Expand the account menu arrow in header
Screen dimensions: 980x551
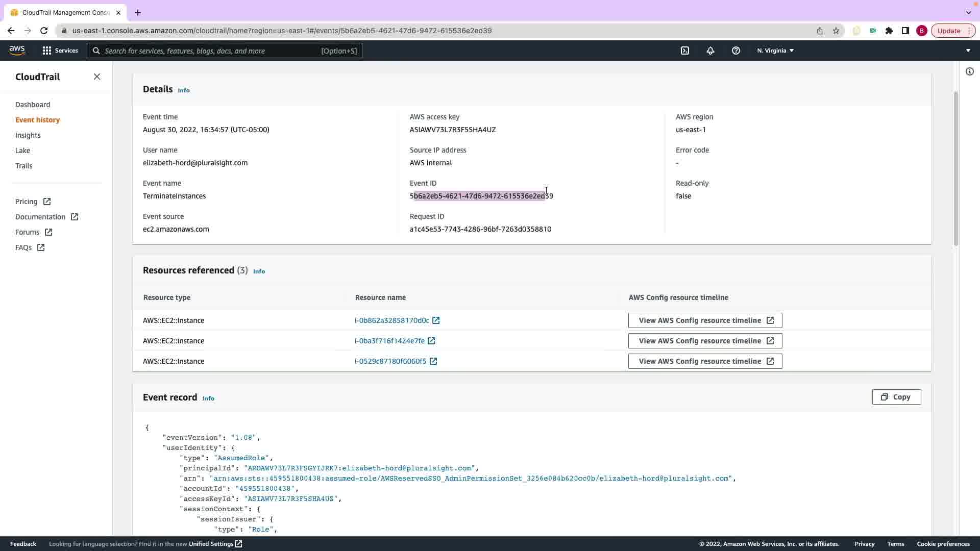point(968,51)
